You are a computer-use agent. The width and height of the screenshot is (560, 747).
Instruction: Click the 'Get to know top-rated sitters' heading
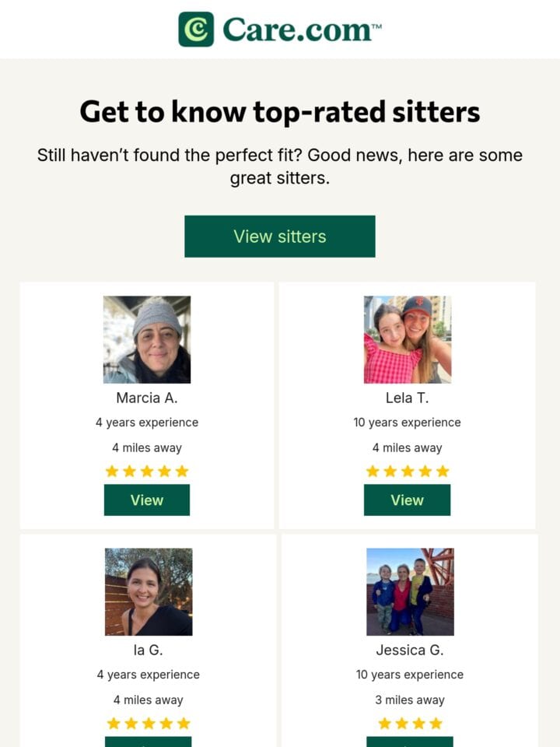tap(279, 112)
